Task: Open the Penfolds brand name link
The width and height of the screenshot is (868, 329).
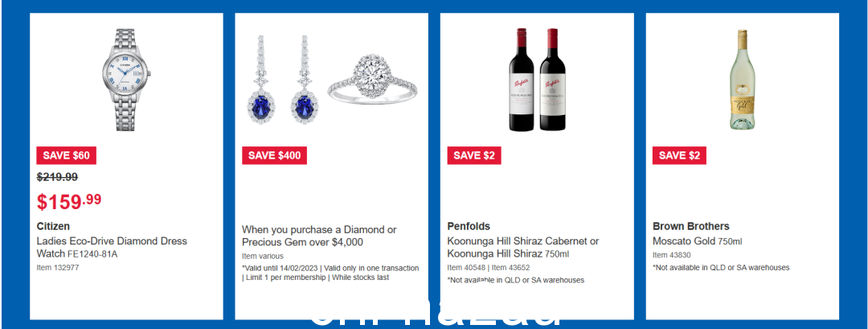Action: coord(469,227)
